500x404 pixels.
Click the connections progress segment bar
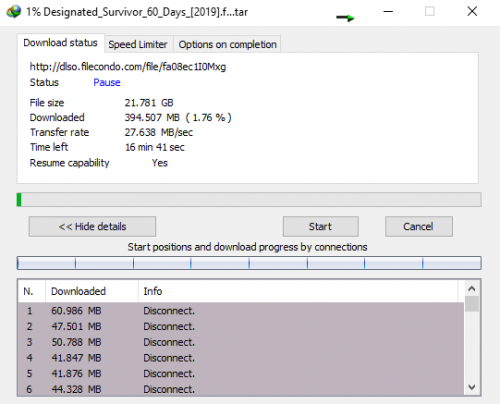coord(249,263)
